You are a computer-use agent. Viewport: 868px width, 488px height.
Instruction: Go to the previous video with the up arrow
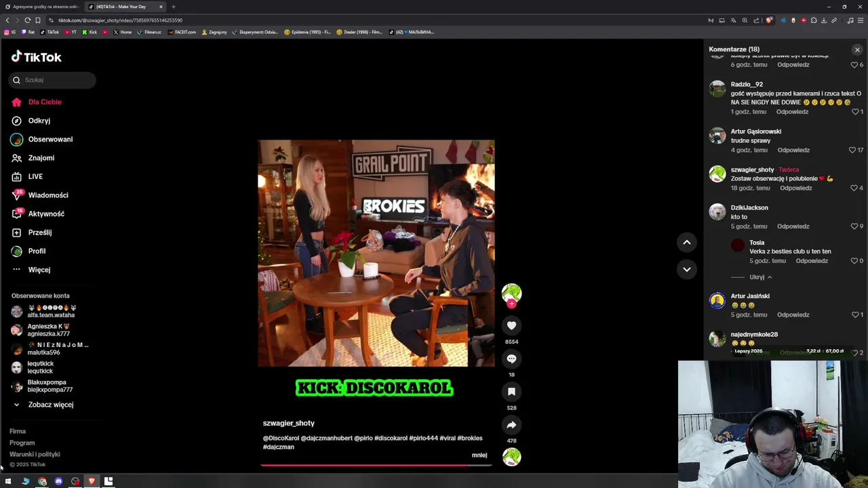coord(686,242)
